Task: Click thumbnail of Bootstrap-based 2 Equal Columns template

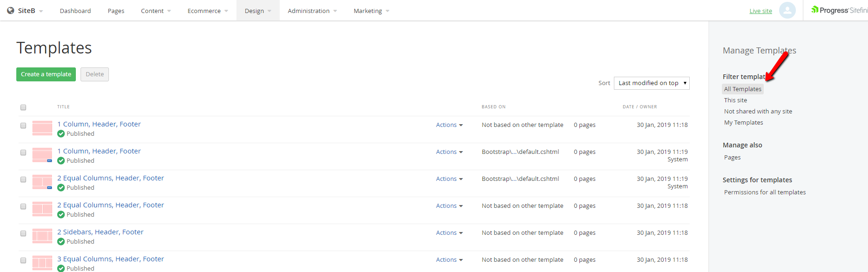Action: click(42, 182)
